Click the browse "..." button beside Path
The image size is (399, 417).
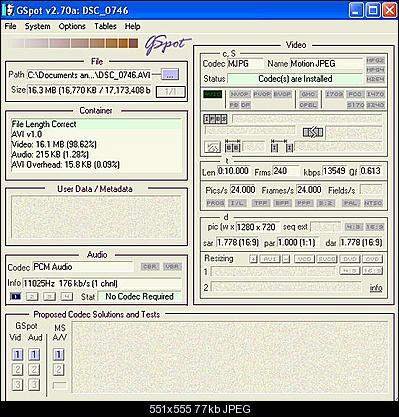170,74
